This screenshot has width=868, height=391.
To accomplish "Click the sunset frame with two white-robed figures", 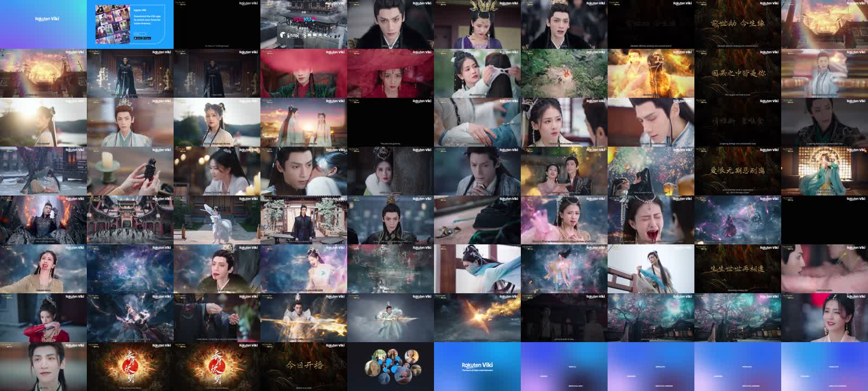I will 304,122.
